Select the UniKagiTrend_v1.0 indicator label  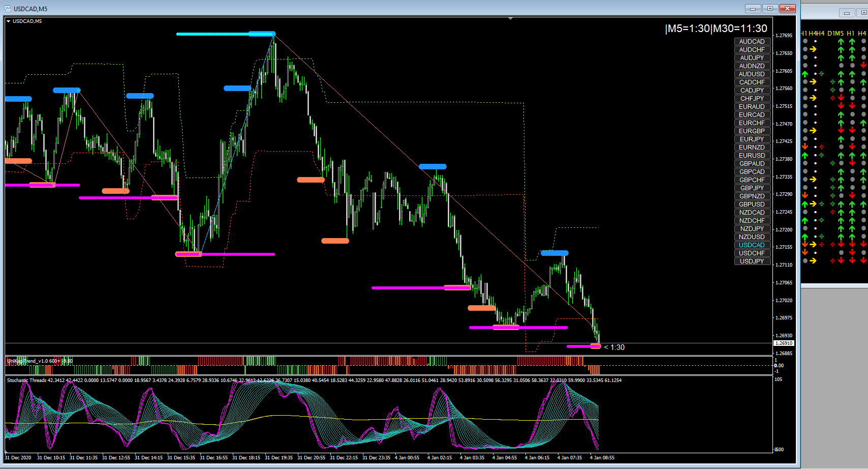[40, 361]
